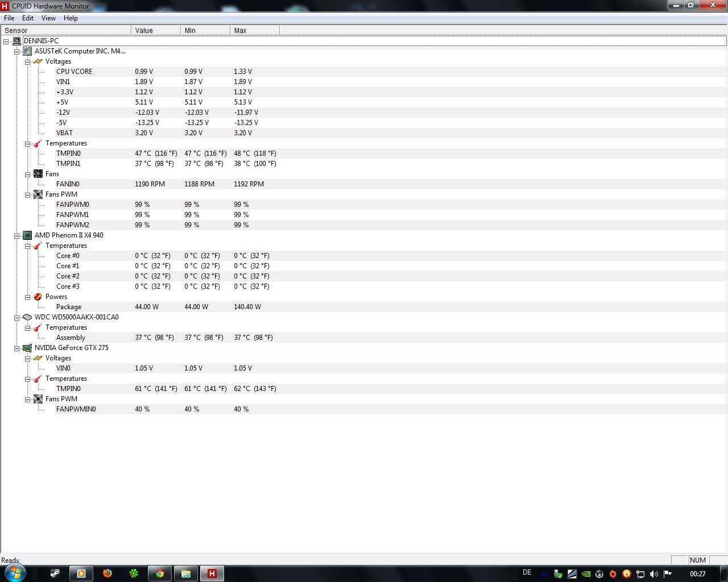Viewport: 728px width, 582px height.
Task: Click the NVIDIA tray icon
Action: (586, 574)
